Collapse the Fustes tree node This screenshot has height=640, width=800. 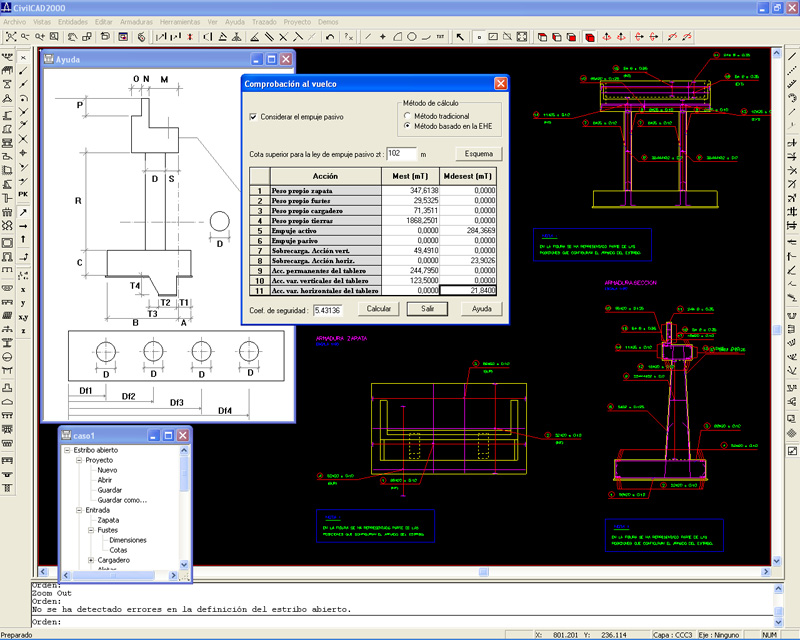point(90,530)
